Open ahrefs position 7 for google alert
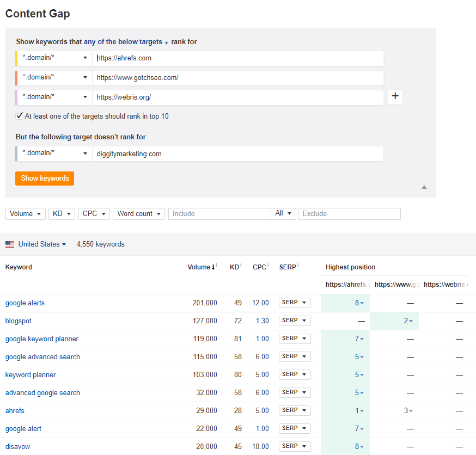Screen dimensions: 476x455 pyautogui.click(x=359, y=428)
